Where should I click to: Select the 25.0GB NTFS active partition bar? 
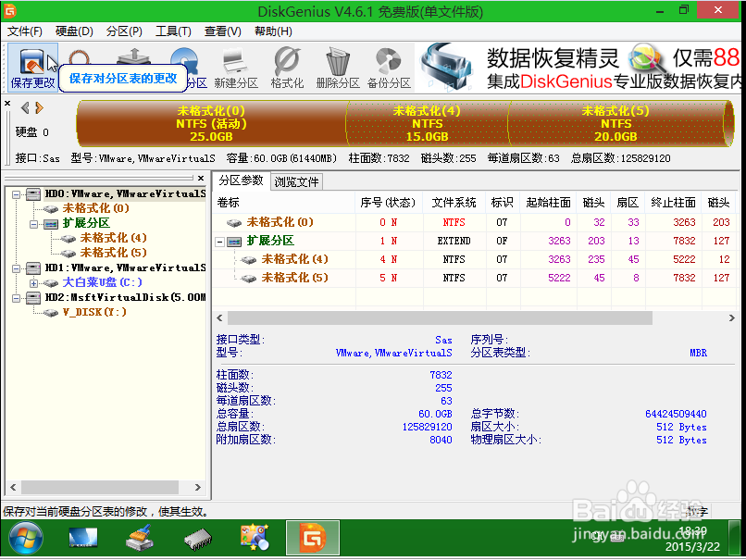[211, 123]
